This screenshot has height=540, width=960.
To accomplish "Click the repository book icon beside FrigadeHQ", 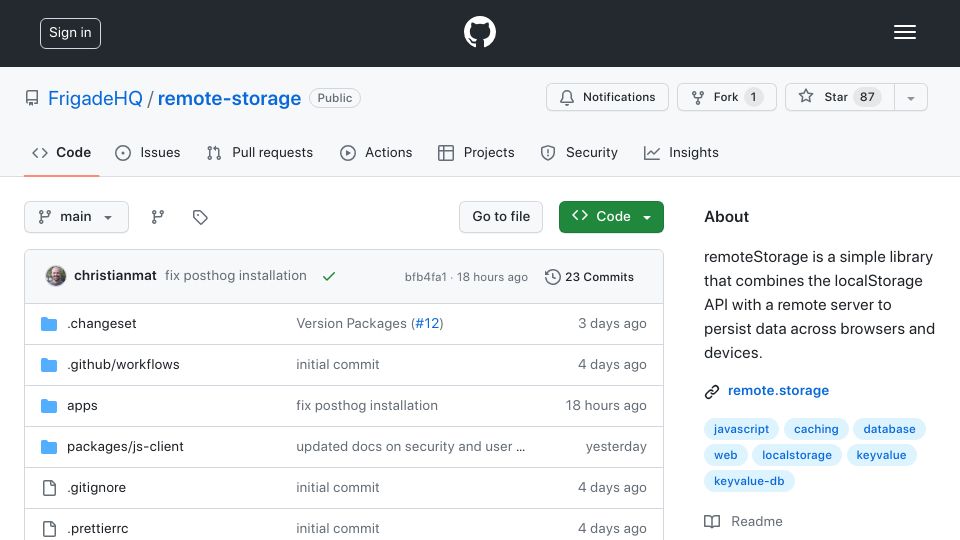I will click(x=32, y=98).
